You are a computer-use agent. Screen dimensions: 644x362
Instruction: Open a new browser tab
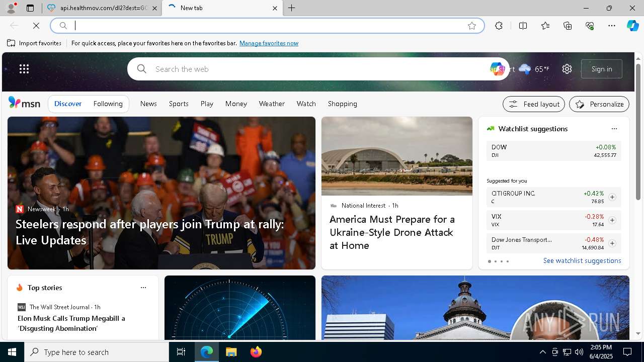(291, 8)
